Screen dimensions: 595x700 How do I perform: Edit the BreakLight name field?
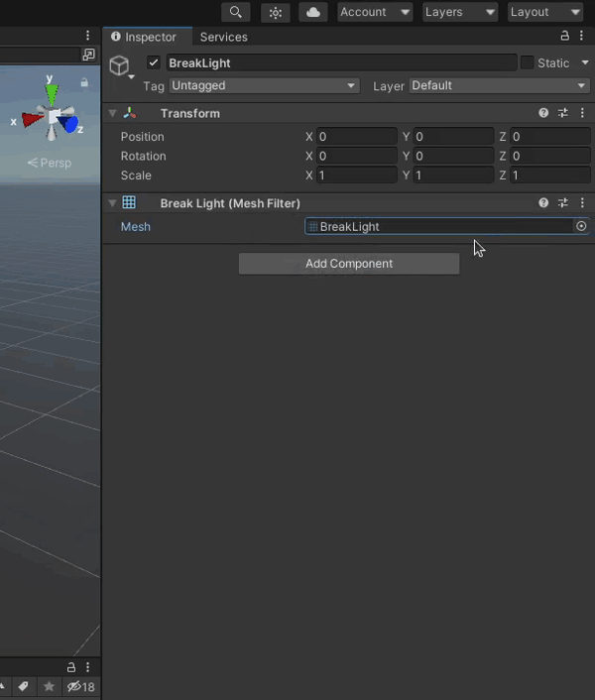341,62
